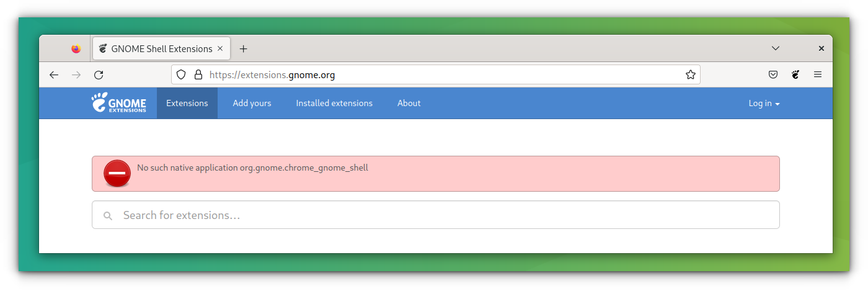Click the GNOME Shell integration toolbar icon

(x=795, y=74)
